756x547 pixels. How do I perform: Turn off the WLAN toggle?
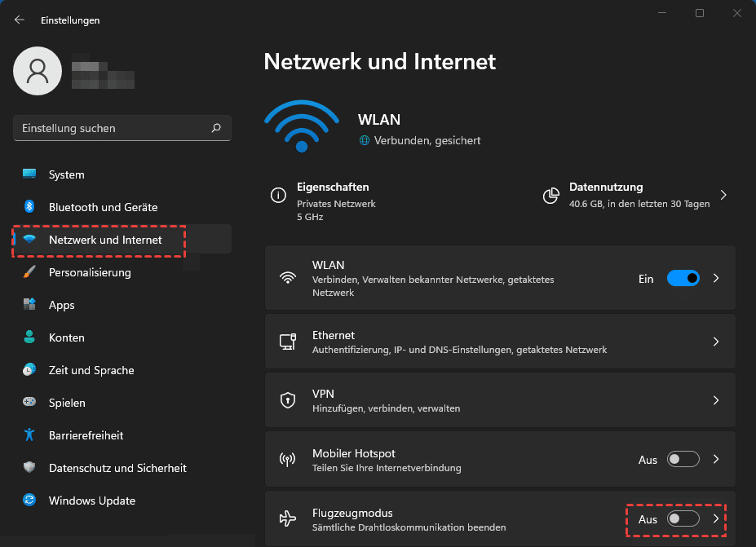click(x=683, y=279)
